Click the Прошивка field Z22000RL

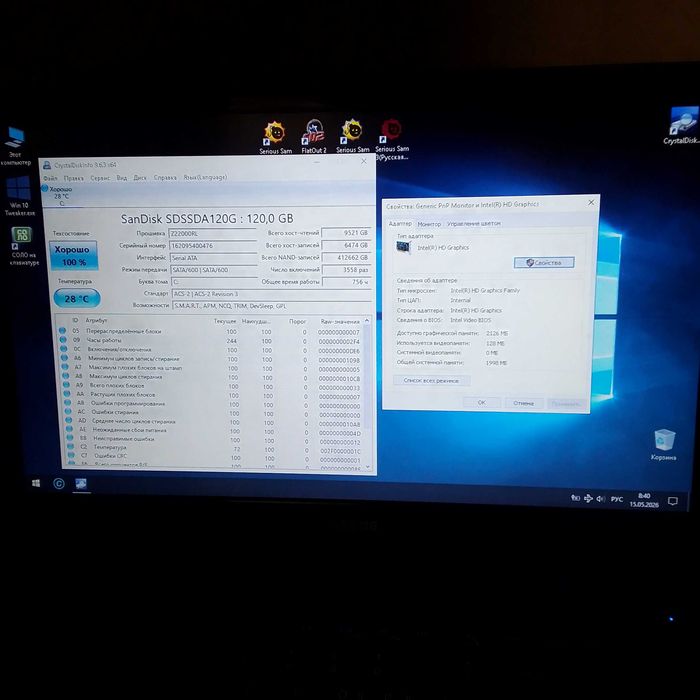[x=212, y=233]
